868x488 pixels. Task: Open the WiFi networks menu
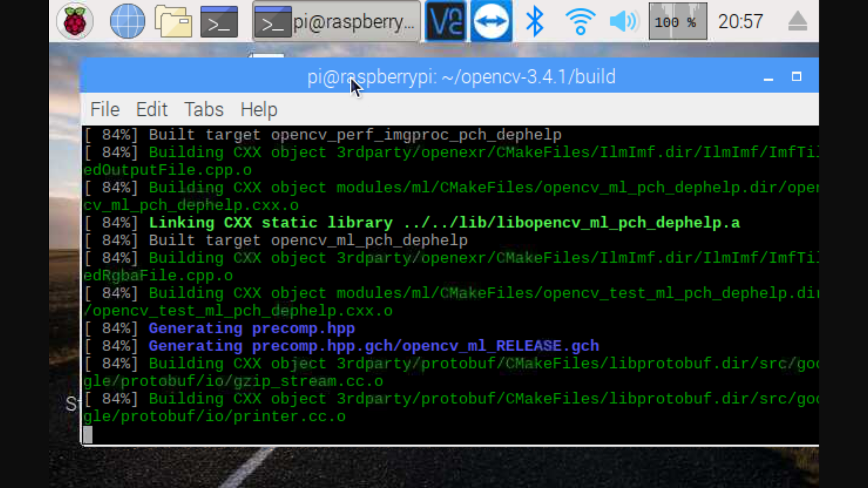point(580,21)
